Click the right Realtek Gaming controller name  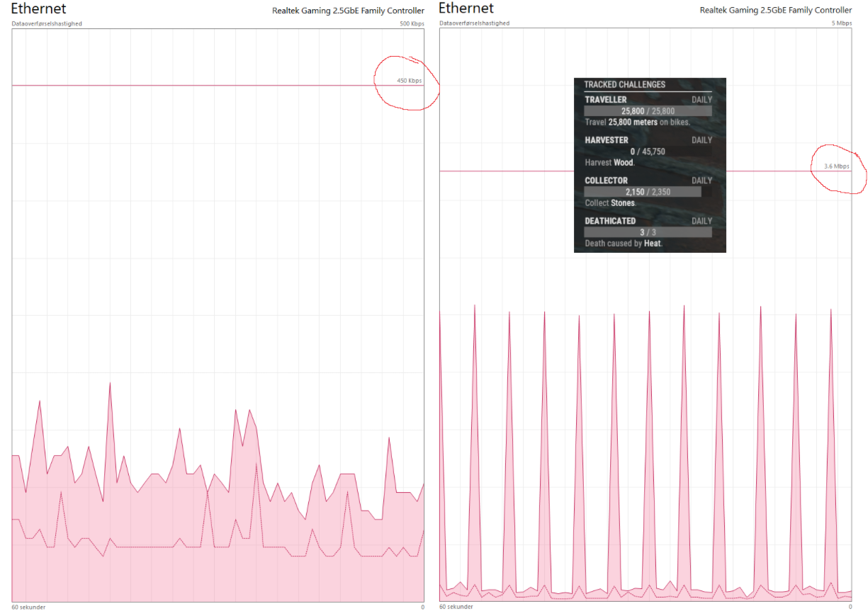[776, 11]
